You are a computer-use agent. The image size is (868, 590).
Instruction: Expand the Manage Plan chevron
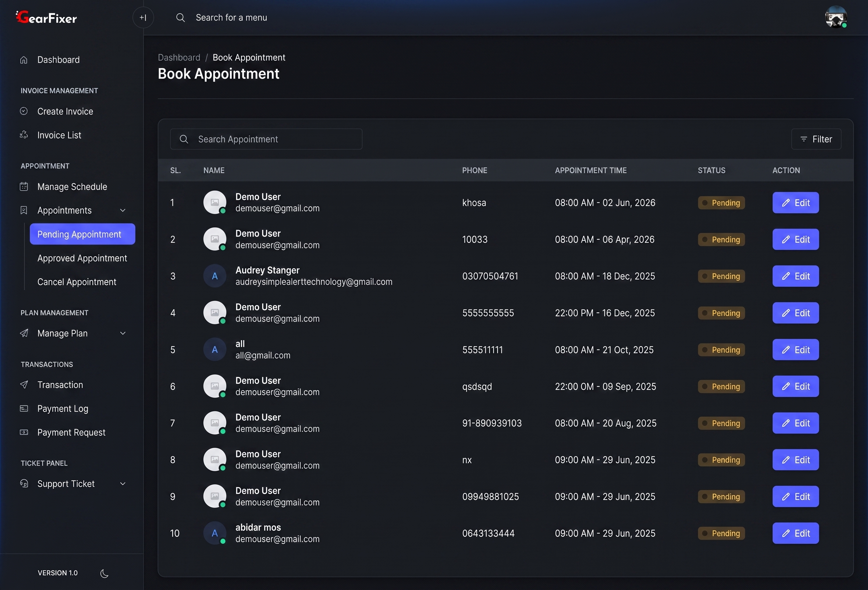(x=122, y=333)
